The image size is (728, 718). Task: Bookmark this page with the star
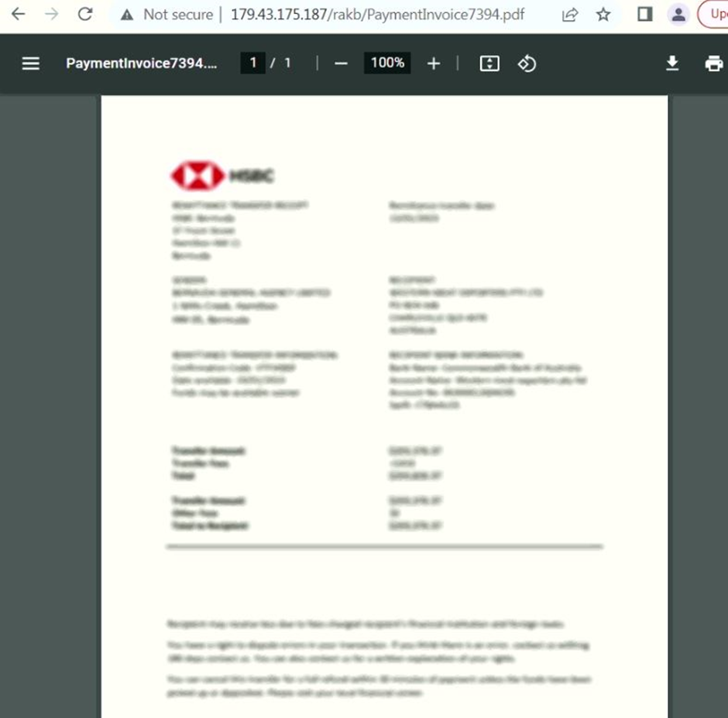click(603, 15)
